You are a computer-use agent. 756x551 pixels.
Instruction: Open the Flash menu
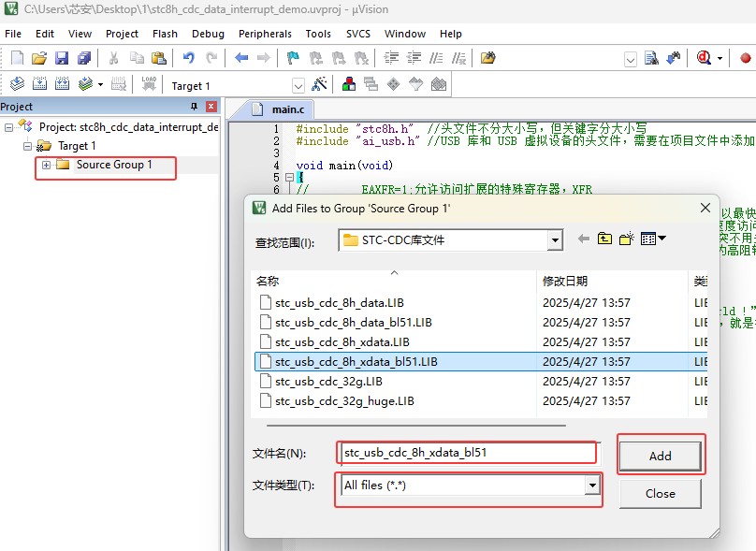165,34
